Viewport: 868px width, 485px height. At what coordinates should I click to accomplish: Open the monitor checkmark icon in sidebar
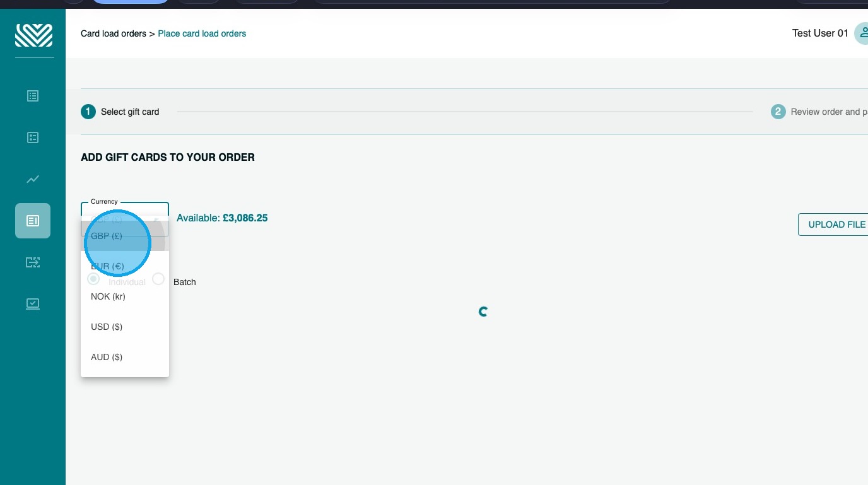pyautogui.click(x=33, y=304)
